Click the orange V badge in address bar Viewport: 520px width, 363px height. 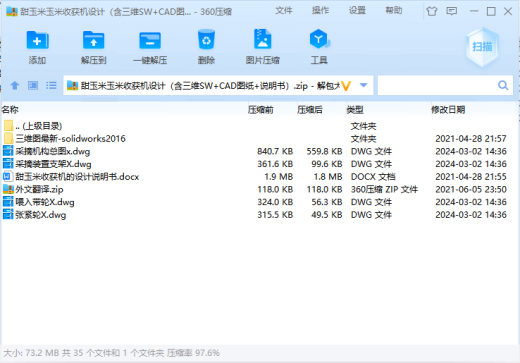click(x=346, y=86)
